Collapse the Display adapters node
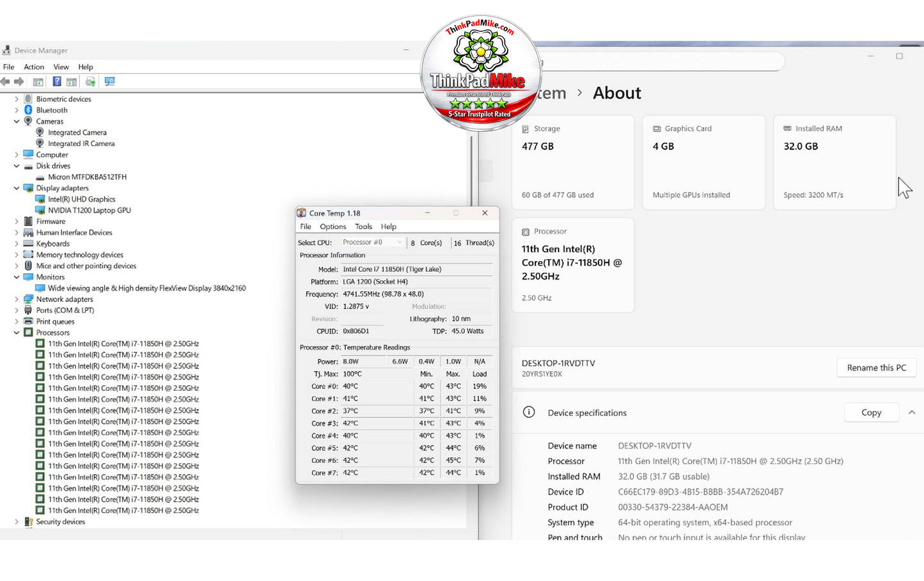This screenshot has height=581, width=924. 17,188
